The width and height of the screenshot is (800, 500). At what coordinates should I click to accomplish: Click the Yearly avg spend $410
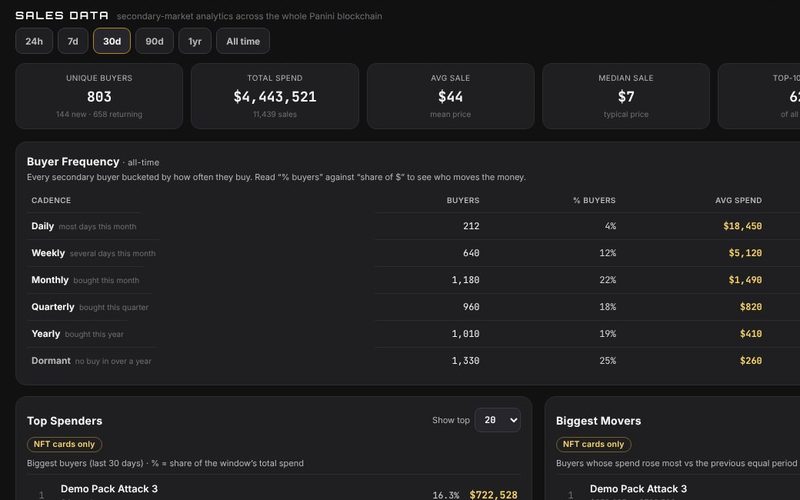click(x=751, y=334)
